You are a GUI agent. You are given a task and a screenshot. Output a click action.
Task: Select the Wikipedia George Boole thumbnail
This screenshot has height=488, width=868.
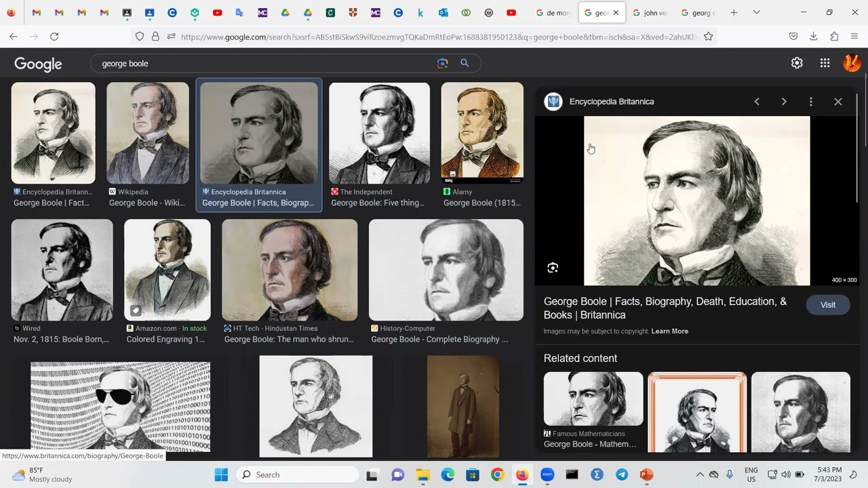[148, 134]
